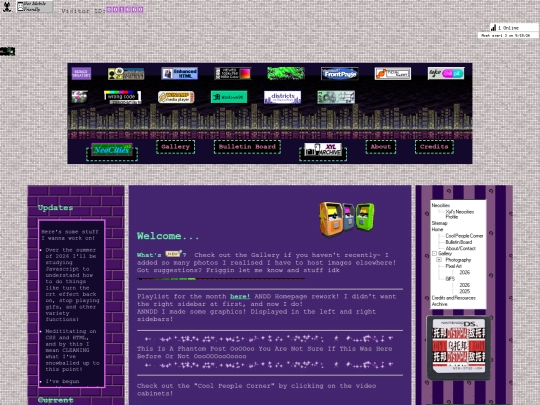The width and height of the screenshot is (540, 405).
Task: Open Archive in the site tree
Action: 439,304
